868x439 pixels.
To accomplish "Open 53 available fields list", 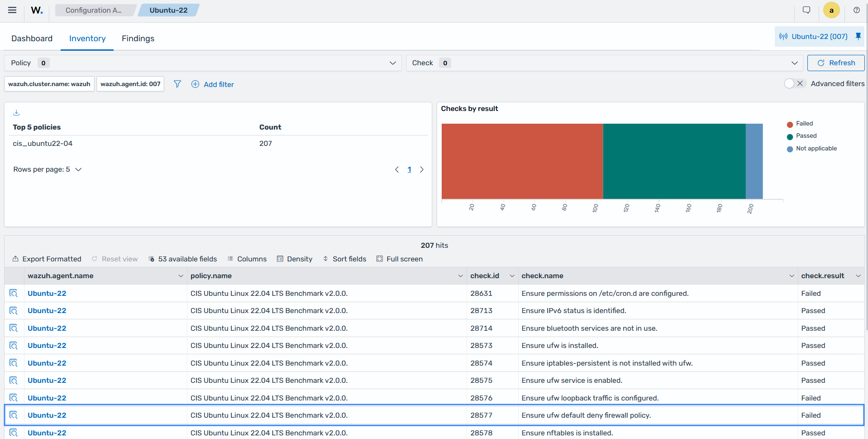I will click(183, 259).
